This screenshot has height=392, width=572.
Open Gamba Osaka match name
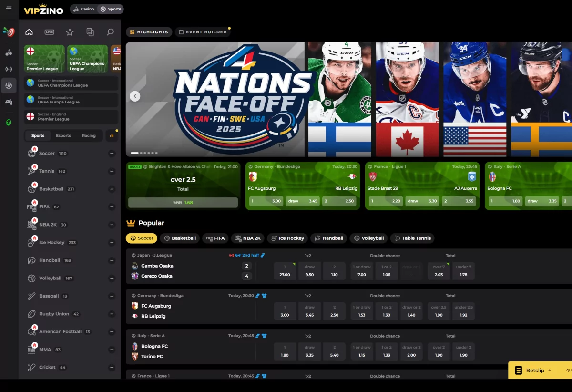tap(157, 266)
